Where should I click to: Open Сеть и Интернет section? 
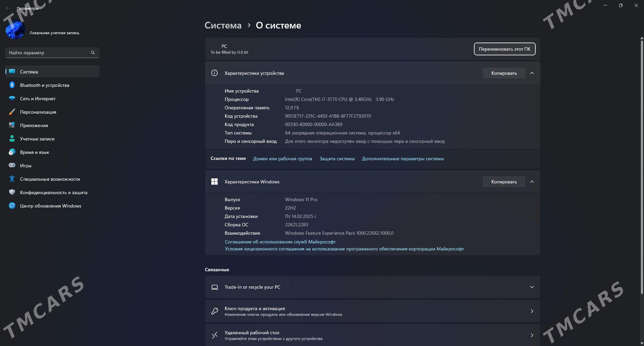[x=52, y=98]
